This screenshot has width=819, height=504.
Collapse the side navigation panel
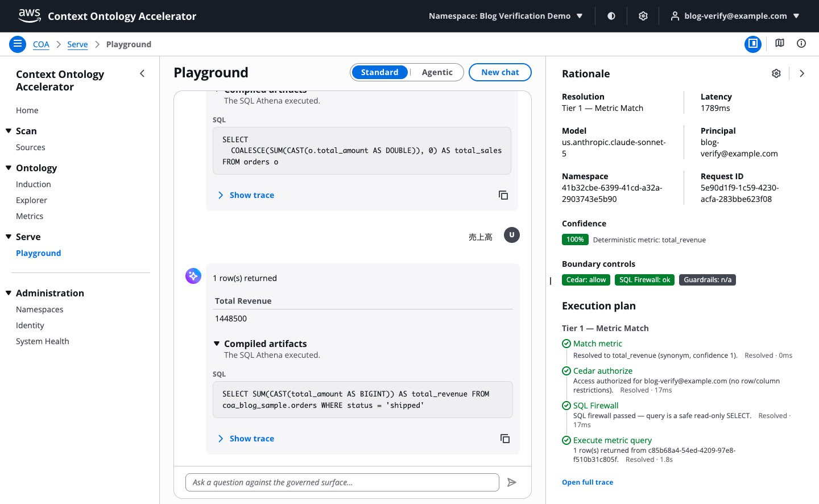click(x=142, y=73)
